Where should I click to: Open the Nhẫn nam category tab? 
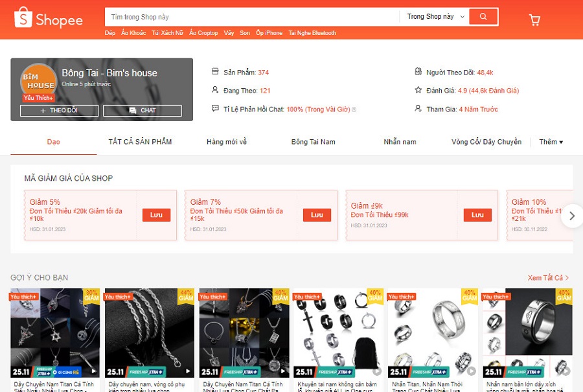coord(400,142)
